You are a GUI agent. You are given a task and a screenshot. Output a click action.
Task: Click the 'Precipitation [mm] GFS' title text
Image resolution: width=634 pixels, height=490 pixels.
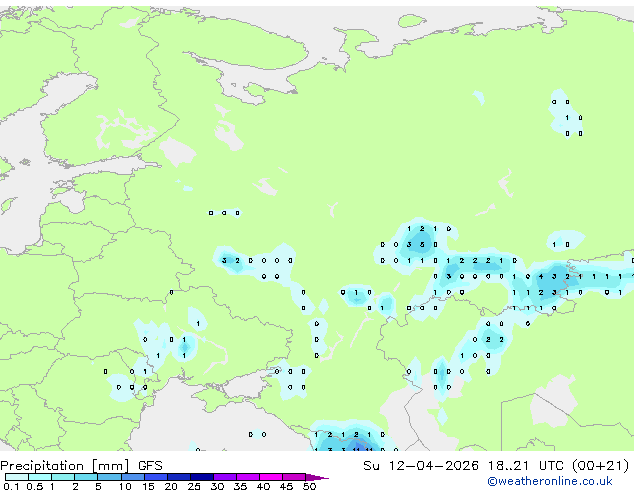pos(81,466)
